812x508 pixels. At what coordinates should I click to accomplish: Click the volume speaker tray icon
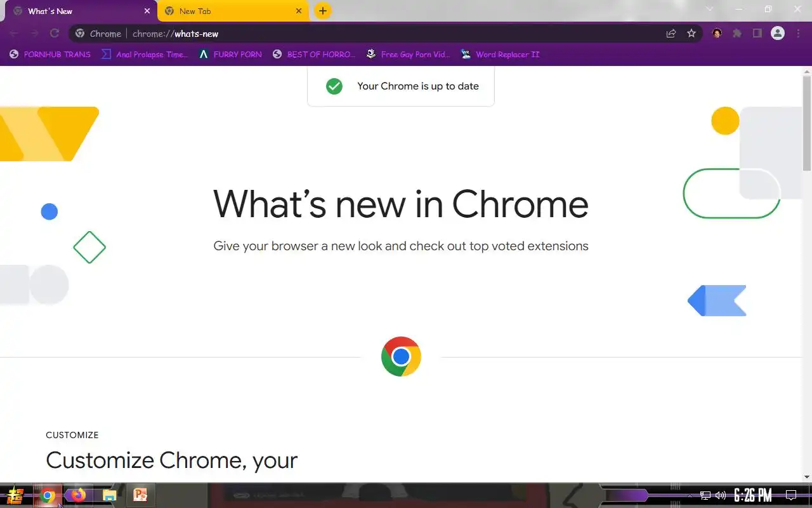pyautogui.click(x=721, y=495)
